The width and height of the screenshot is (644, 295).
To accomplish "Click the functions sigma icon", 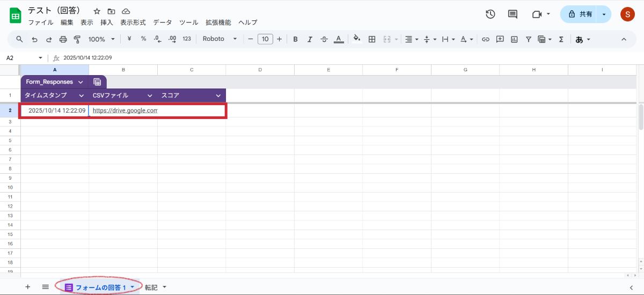I will coord(561,39).
